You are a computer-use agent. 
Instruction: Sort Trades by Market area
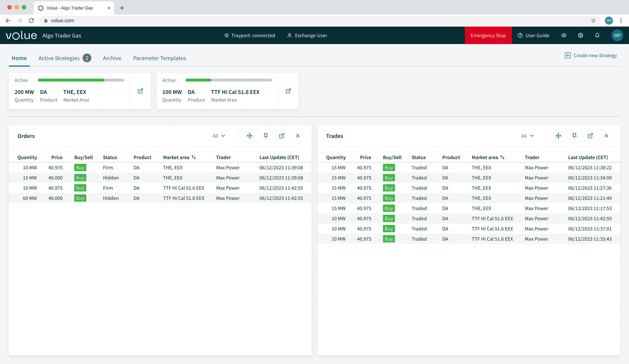click(503, 157)
